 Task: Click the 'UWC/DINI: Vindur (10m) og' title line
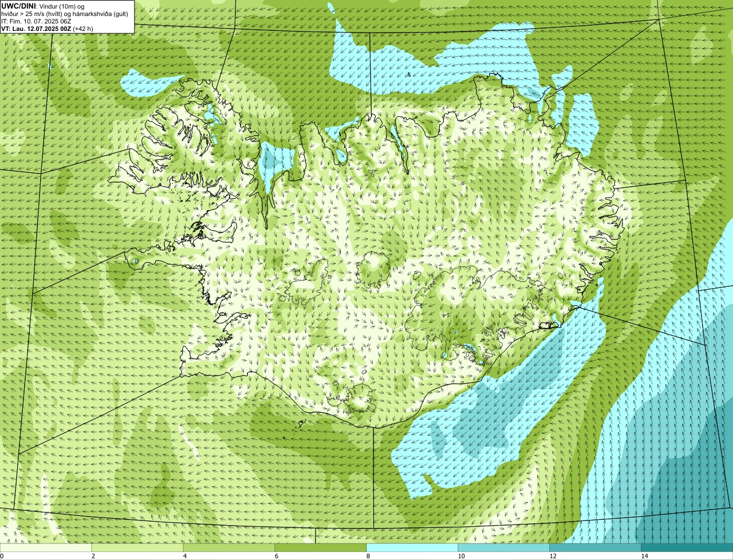pyautogui.click(x=43, y=6)
